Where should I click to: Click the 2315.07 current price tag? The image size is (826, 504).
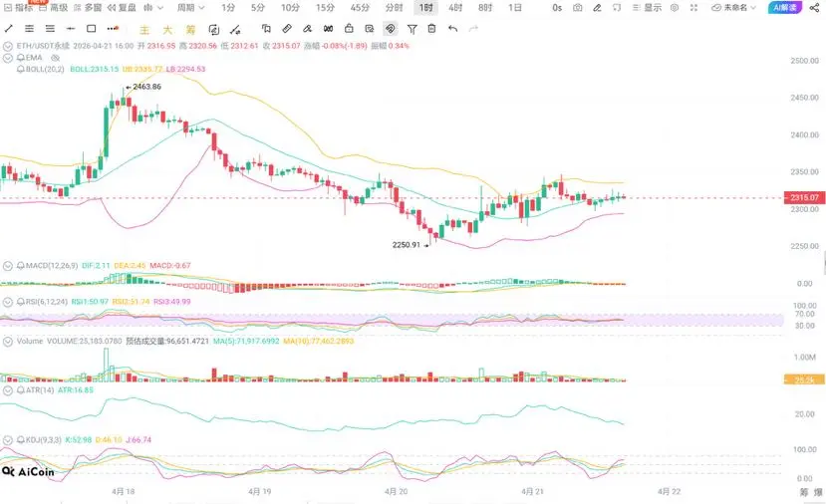point(804,197)
